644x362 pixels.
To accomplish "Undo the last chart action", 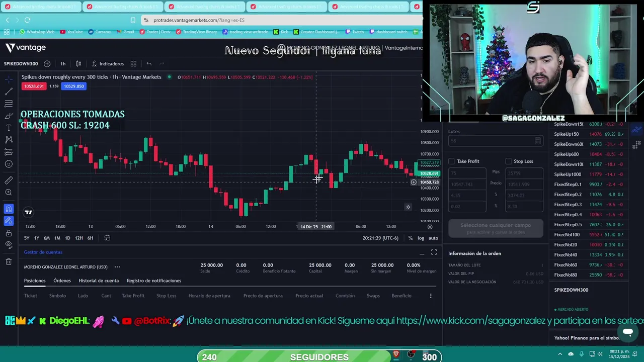I will click(149, 64).
